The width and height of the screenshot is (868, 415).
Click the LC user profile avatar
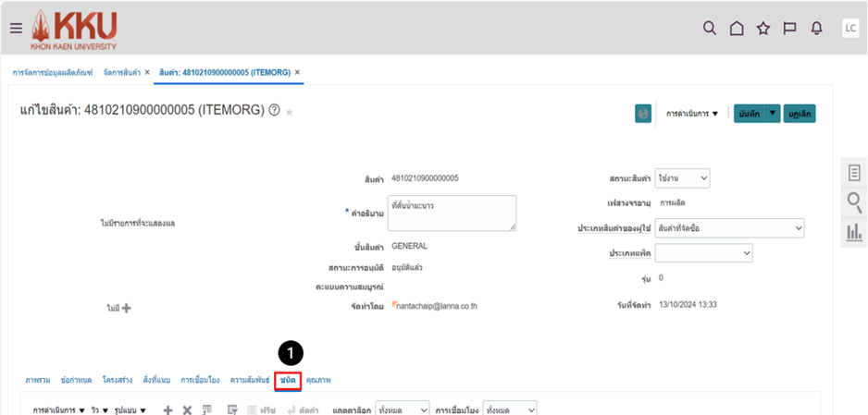coord(849,28)
